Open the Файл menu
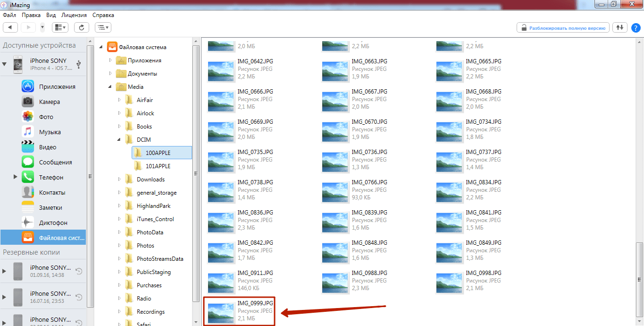This screenshot has width=644, height=326. point(9,15)
